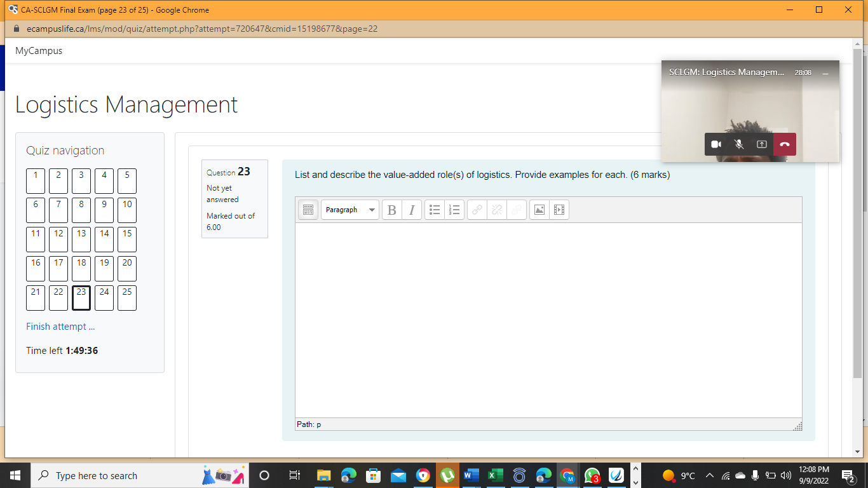Open Task View on the taskbar

(294, 475)
